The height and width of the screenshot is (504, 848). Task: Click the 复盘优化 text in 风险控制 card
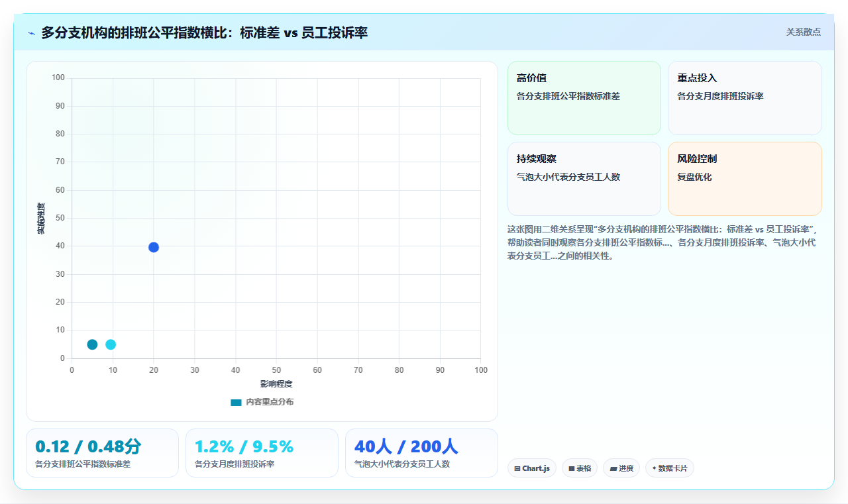point(694,177)
